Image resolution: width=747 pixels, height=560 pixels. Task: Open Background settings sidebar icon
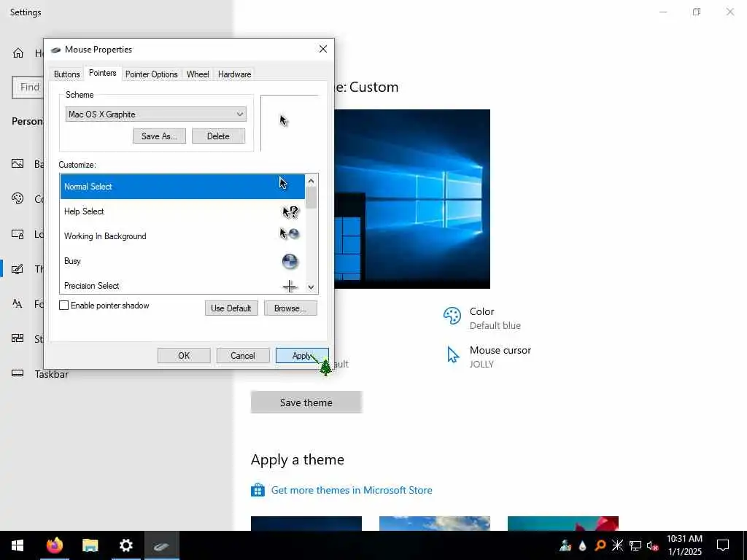[x=18, y=164]
